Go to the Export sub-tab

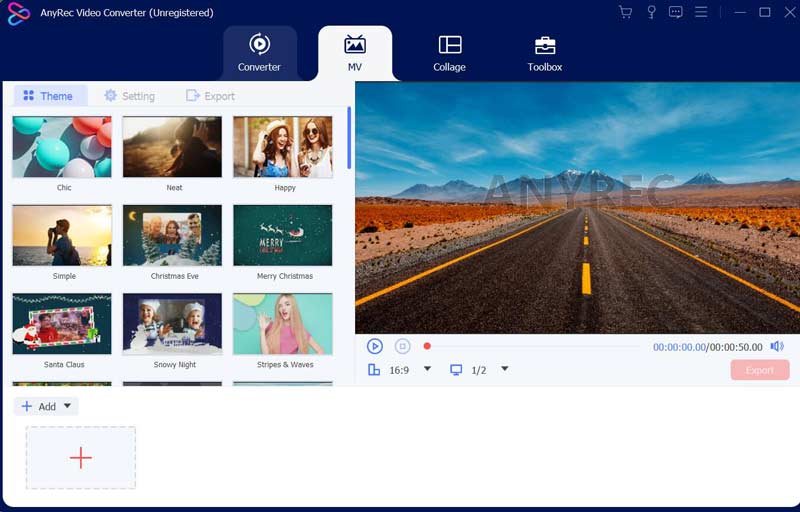pyautogui.click(x=210, y=96)
